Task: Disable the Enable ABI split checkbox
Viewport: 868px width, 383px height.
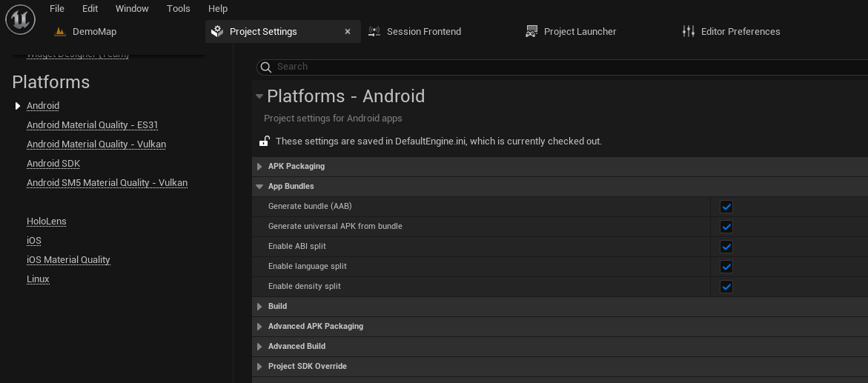Action: click(726, 247)
